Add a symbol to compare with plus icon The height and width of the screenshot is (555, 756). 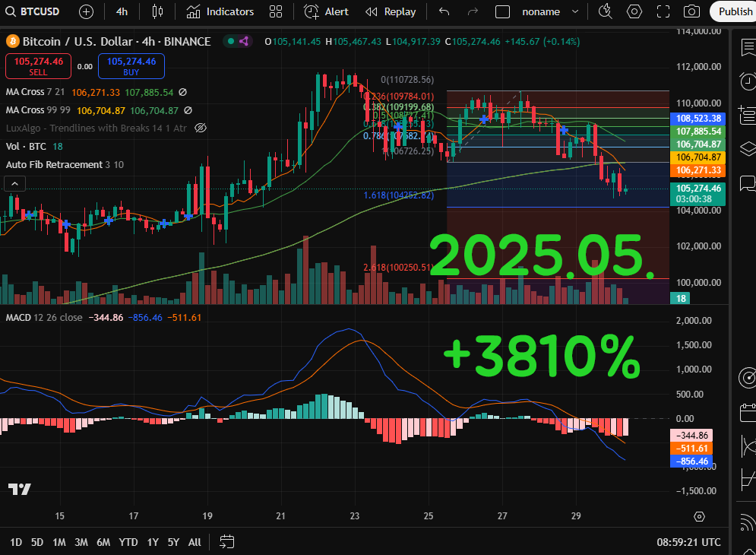coord(86,11)
